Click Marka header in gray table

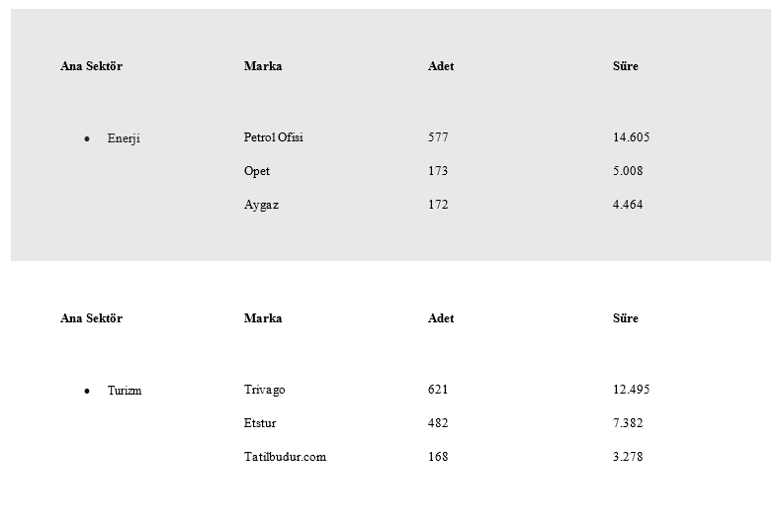click(263, 65)
